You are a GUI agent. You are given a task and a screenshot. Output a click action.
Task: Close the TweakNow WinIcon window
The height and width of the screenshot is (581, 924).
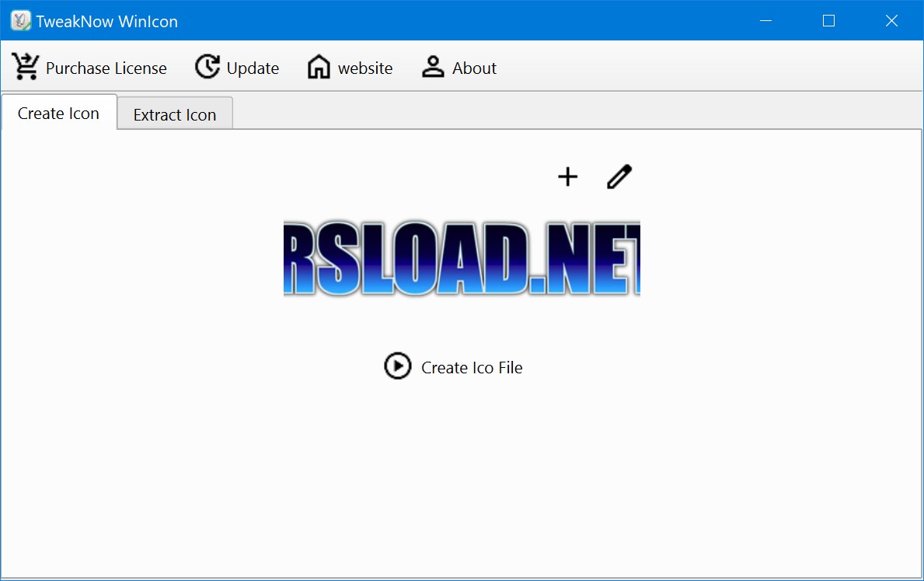point(891,21)
